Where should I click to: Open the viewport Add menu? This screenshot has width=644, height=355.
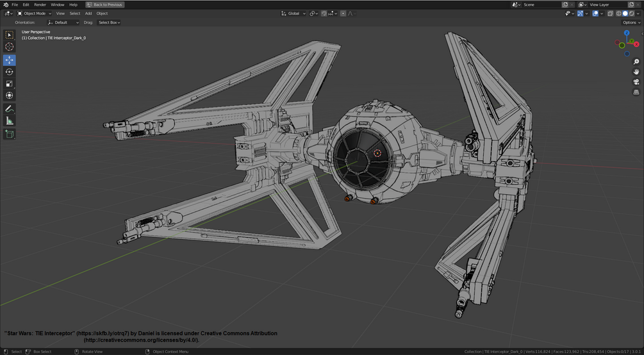coord(88,13)
